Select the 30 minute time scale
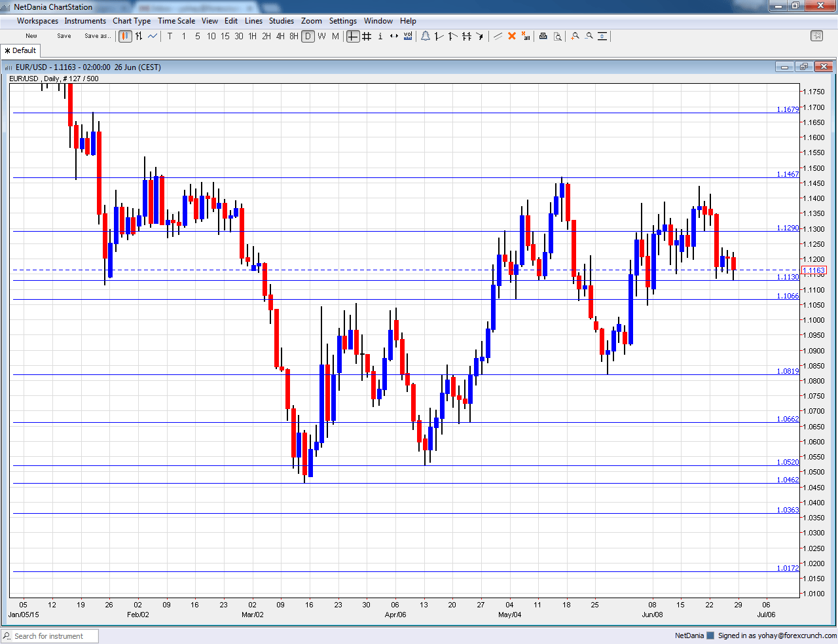 (239, 36)
